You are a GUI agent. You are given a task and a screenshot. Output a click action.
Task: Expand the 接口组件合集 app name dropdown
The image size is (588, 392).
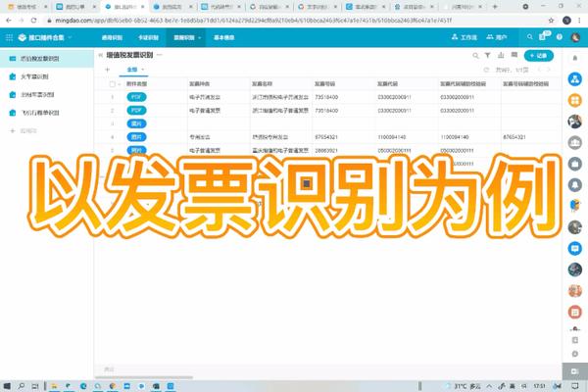pos(70,37)
